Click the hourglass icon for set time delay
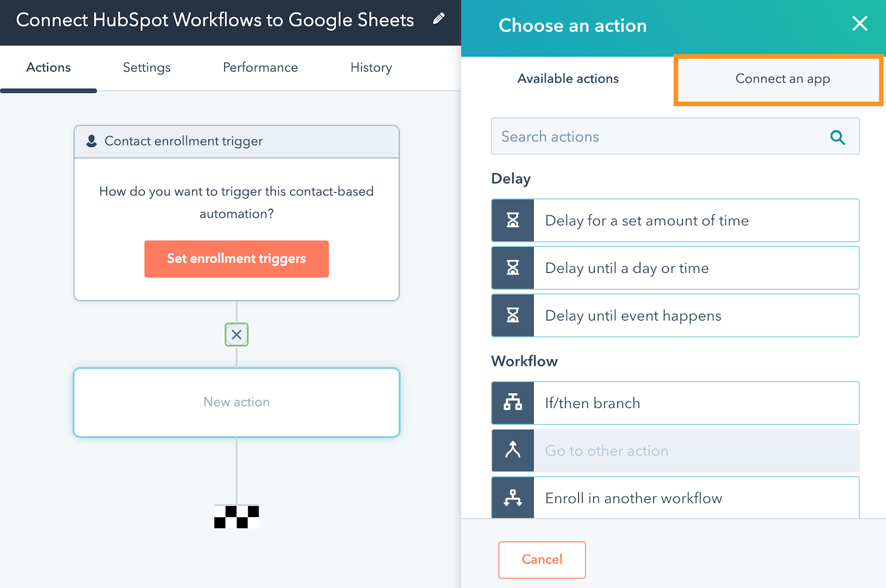Viewport: 886px width, 588px height. 513,220
